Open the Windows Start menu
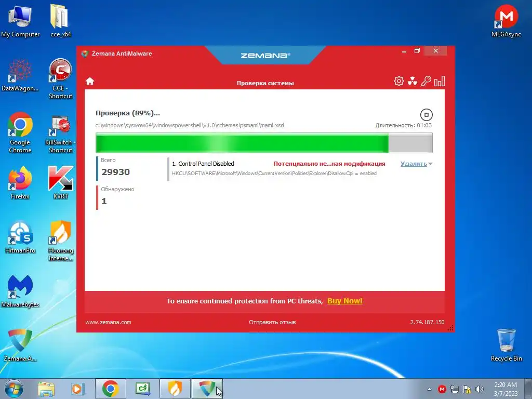This screenshot has height=399, width=532. click(x=14, y=389)
